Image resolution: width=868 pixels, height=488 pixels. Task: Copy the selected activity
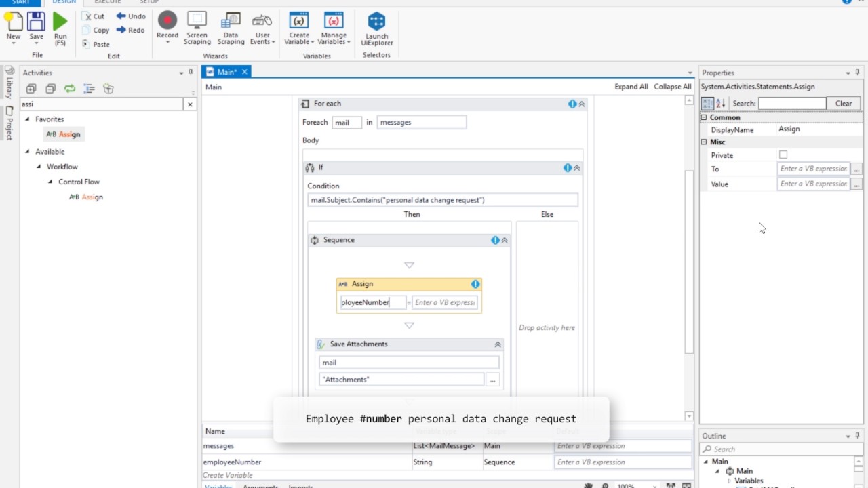pos(96,30)
